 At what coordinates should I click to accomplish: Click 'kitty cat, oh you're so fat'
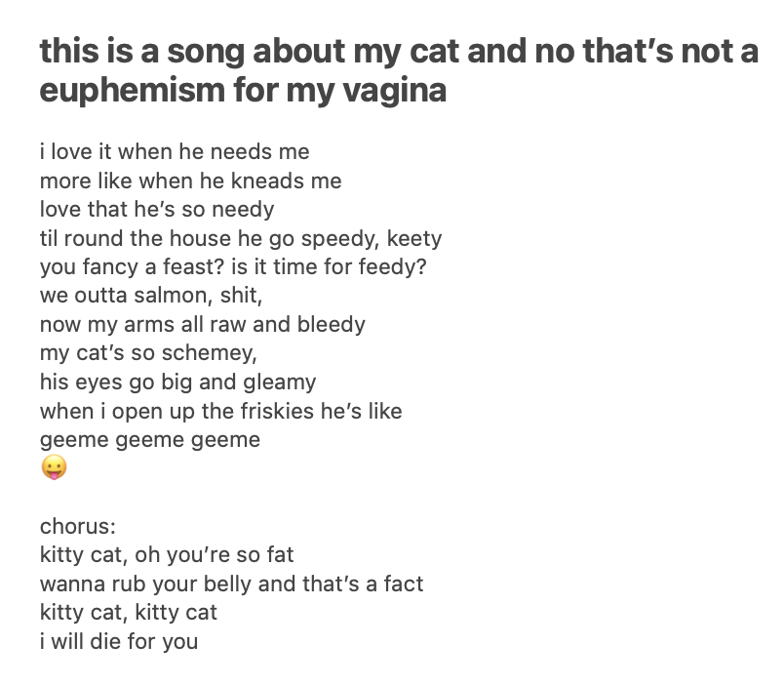167,555
